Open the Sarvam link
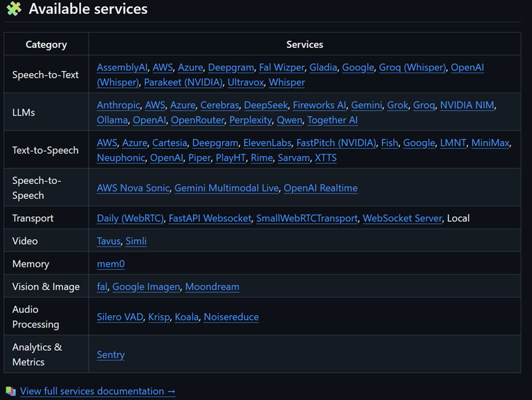Viewport: 532px width, 400px height. [x=294, y=157]
